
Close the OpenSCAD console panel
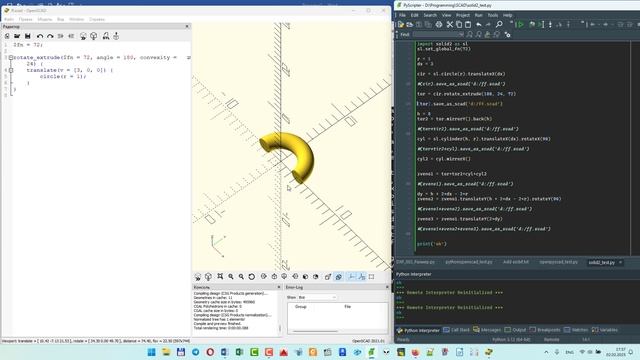click(x=279, y=287)
